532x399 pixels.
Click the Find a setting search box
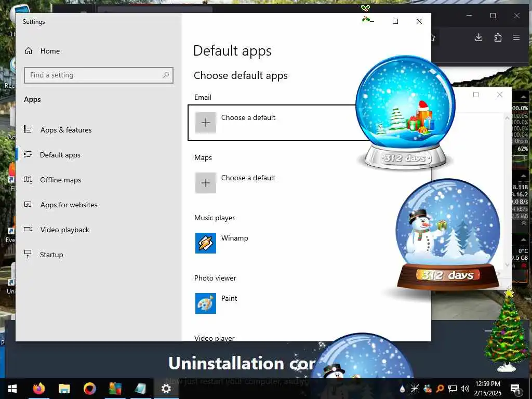(x=98, y=75)
